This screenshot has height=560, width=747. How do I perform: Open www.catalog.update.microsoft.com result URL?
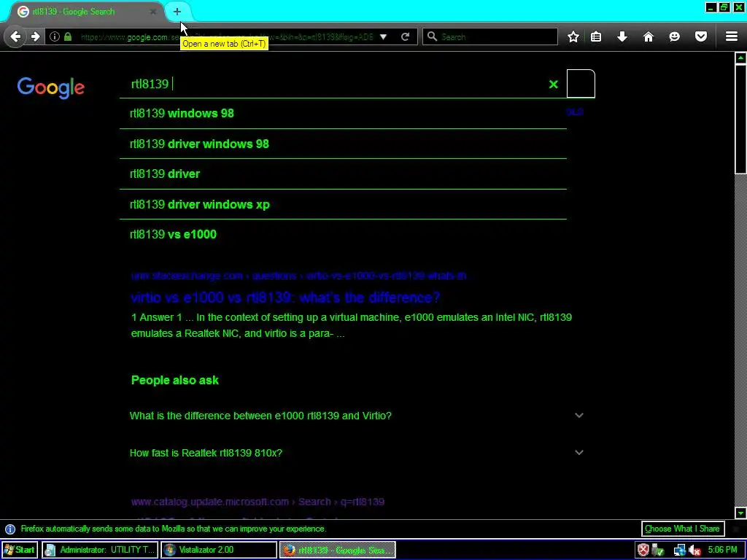click(x=258, y=502)
